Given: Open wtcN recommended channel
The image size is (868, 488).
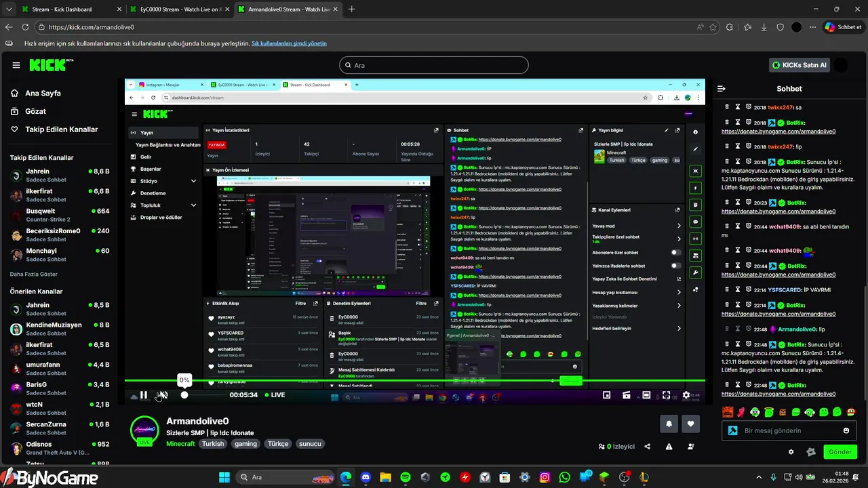Looking at the screenshot, I should click(x=60, y=408).
